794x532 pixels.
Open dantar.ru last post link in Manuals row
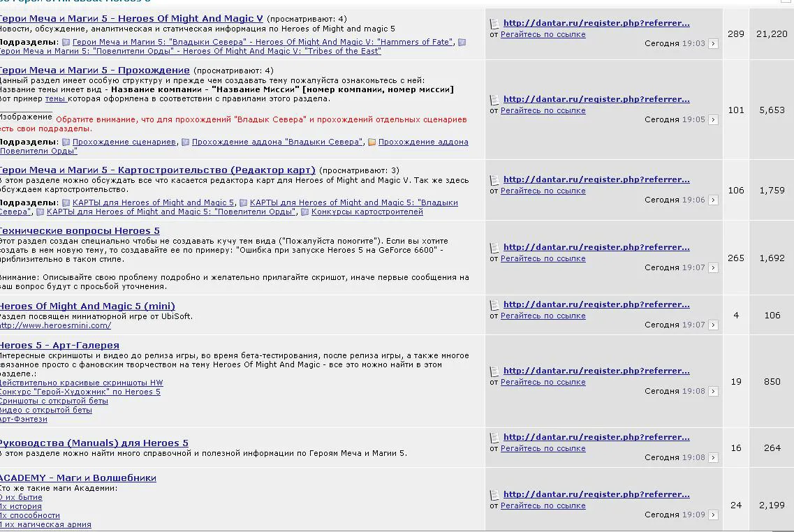[596, 437]
